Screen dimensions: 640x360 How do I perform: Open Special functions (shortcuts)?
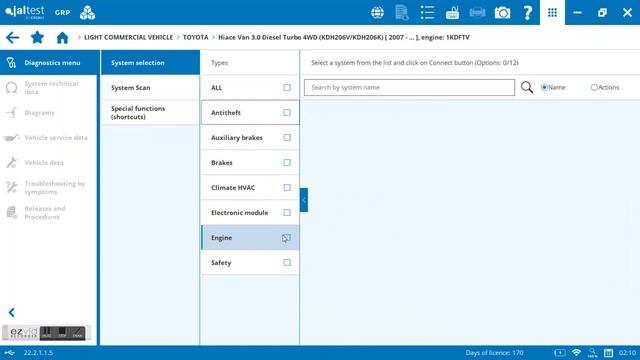tap(150, 113)
